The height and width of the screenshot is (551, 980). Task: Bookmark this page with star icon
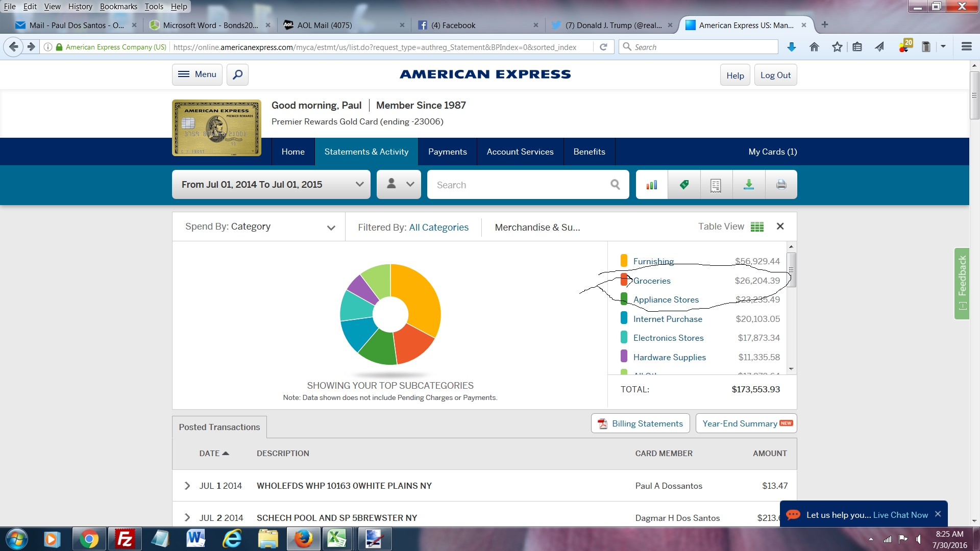point(837,47)
